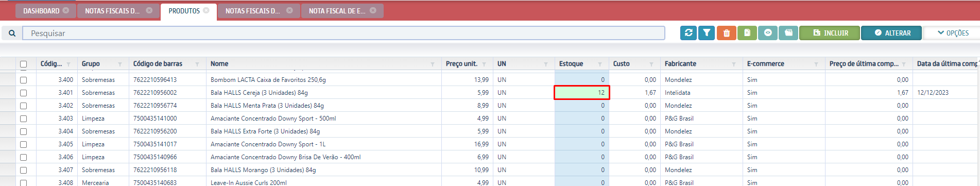The image size is (980, 186).
Task: Open filter icon on Grupo column
Action: click(x=120, y=64)
